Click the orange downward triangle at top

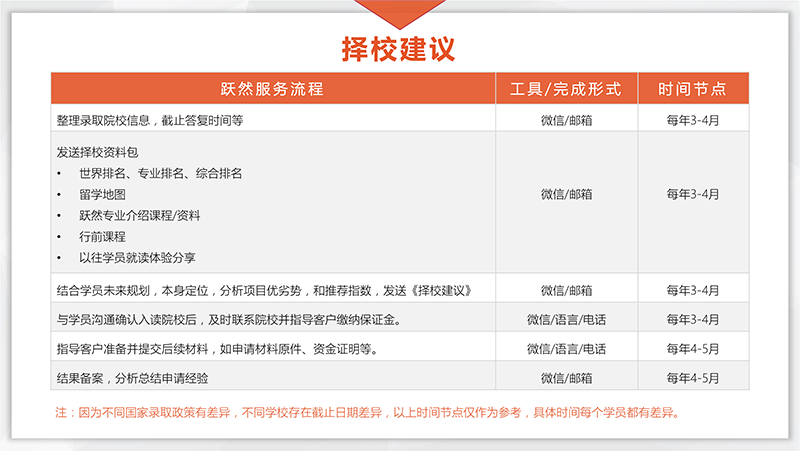tap(400, 12)
